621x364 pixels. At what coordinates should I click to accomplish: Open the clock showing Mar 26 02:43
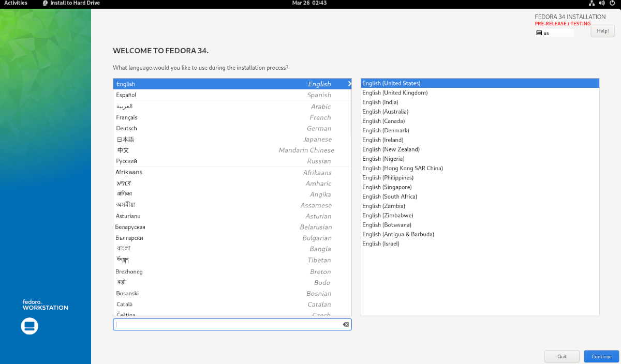tap(309, 3)
